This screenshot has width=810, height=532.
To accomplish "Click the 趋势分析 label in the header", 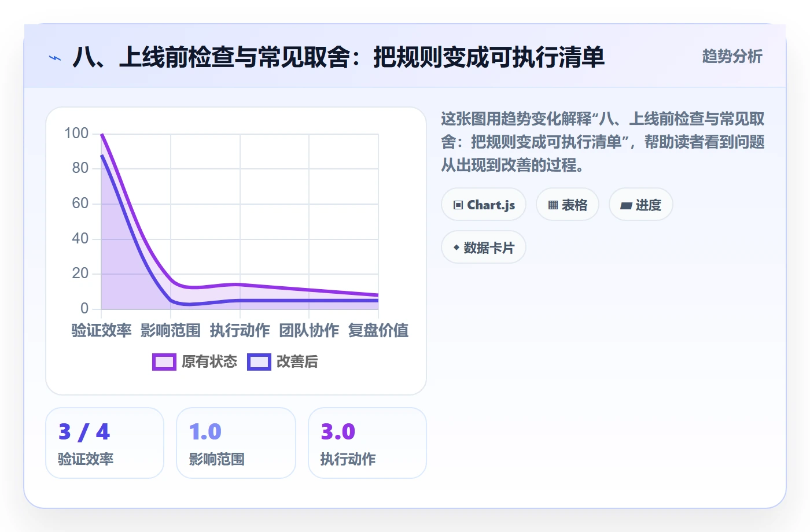I will [732, 56].
